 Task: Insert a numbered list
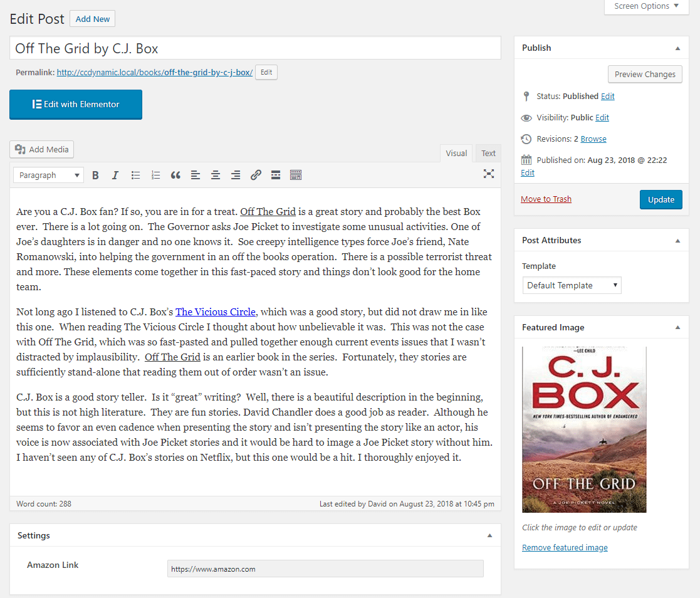(x=155, y=175)
